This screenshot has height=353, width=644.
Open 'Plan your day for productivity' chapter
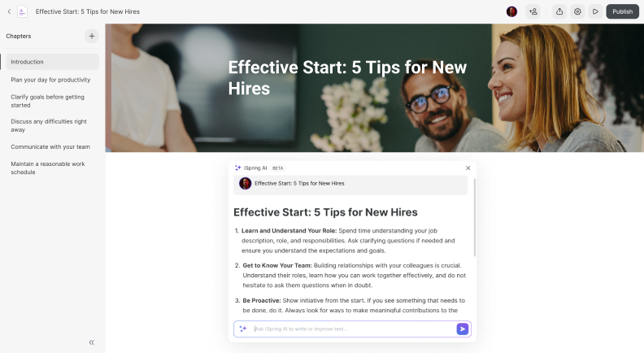[x=52, y=80]
